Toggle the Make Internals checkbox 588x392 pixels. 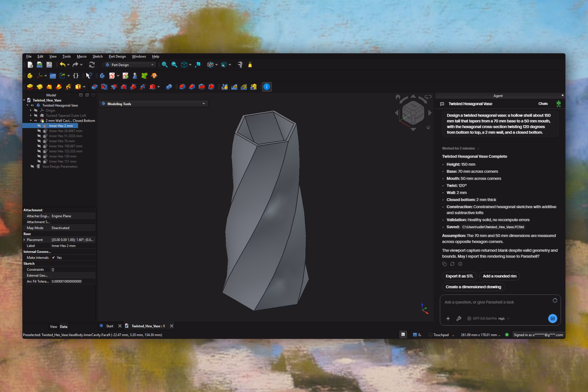(x=54, y=258)
